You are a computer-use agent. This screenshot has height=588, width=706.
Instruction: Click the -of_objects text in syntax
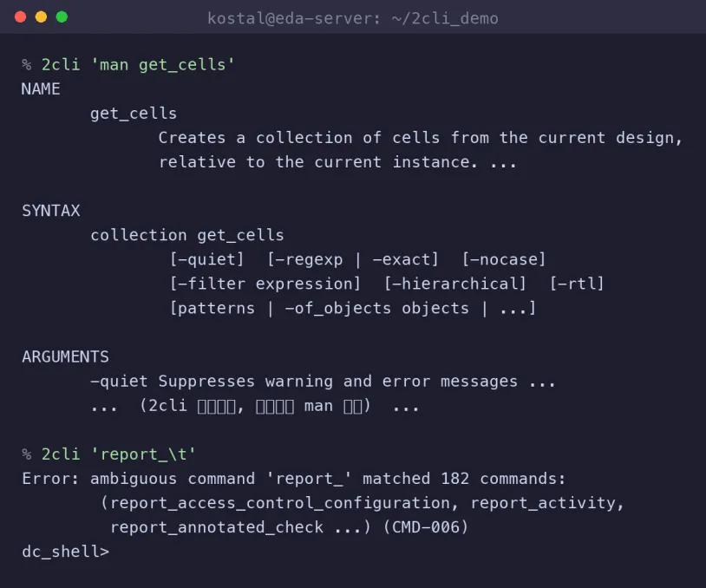click(338, 309)
